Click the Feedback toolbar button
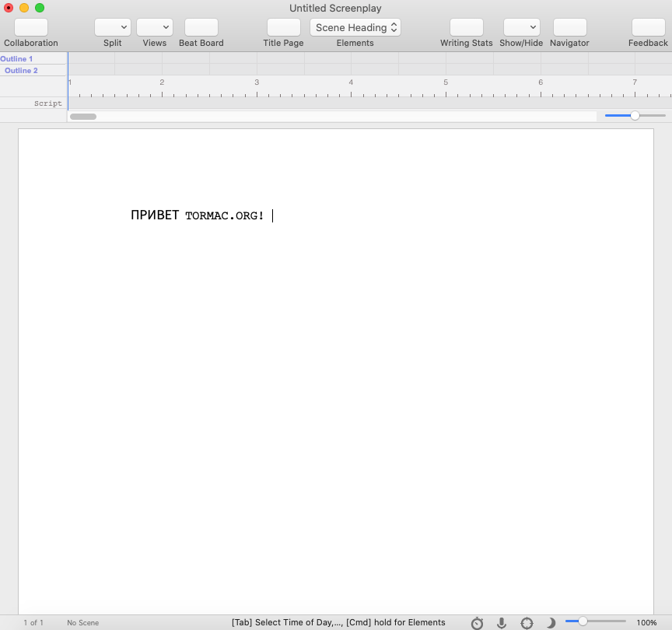Screen dimensions: 672x630 [648, 28]
